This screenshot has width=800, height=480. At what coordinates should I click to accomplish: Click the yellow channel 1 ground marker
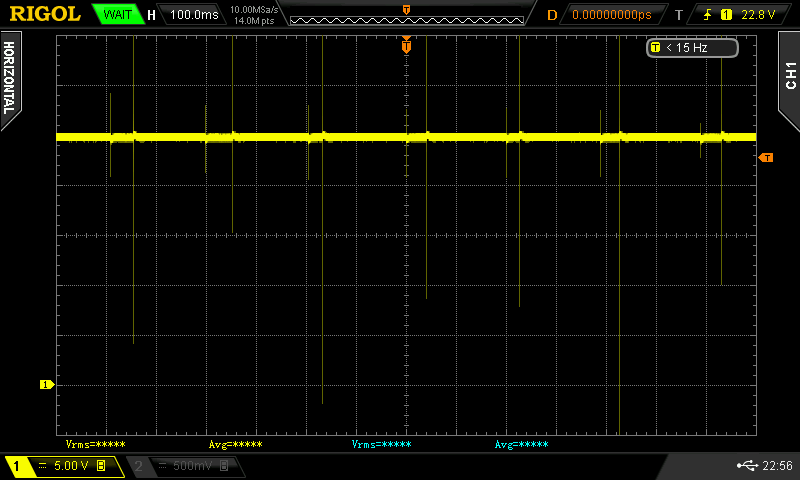pyautogui.click(x=46, y=384)
